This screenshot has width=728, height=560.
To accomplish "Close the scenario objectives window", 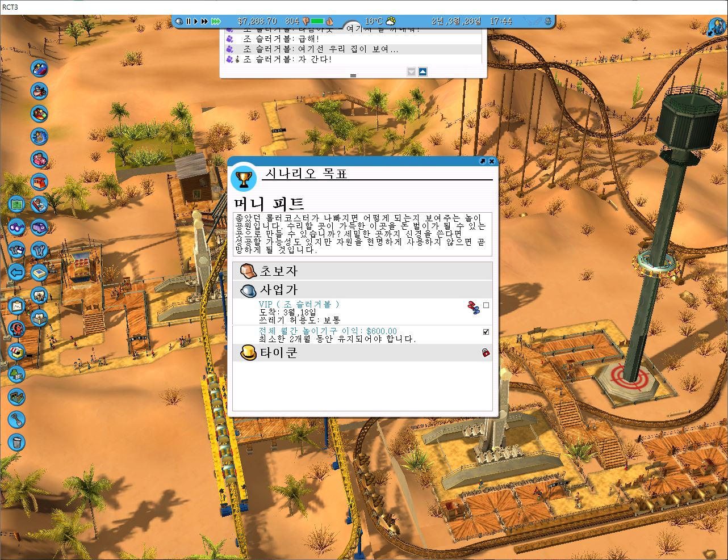I will coord(492,161).
